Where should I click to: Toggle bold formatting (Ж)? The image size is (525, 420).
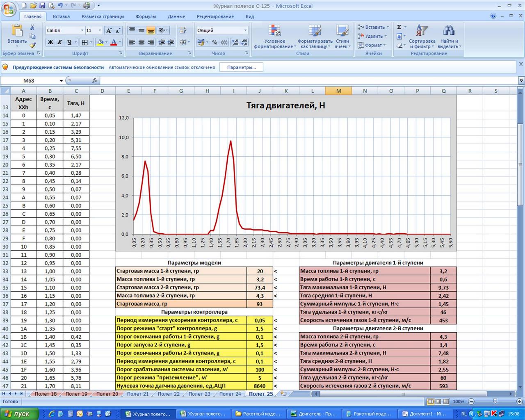click(50, 42)
